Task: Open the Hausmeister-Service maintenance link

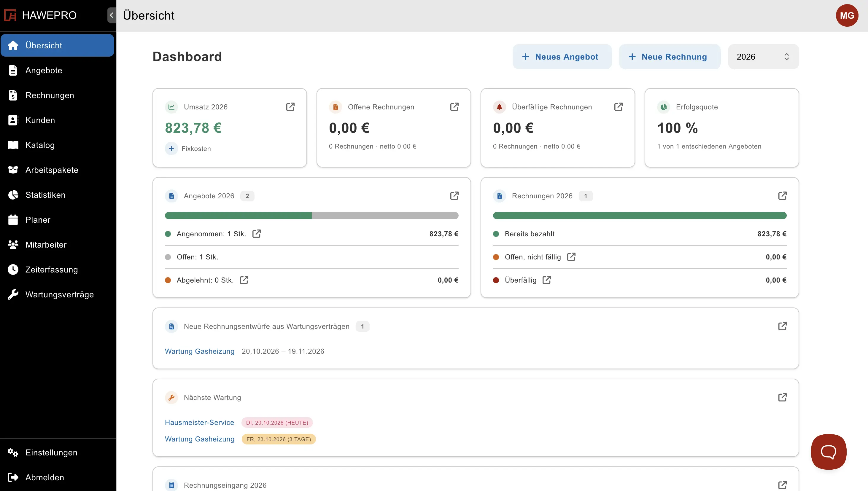Action: [199, 423]
